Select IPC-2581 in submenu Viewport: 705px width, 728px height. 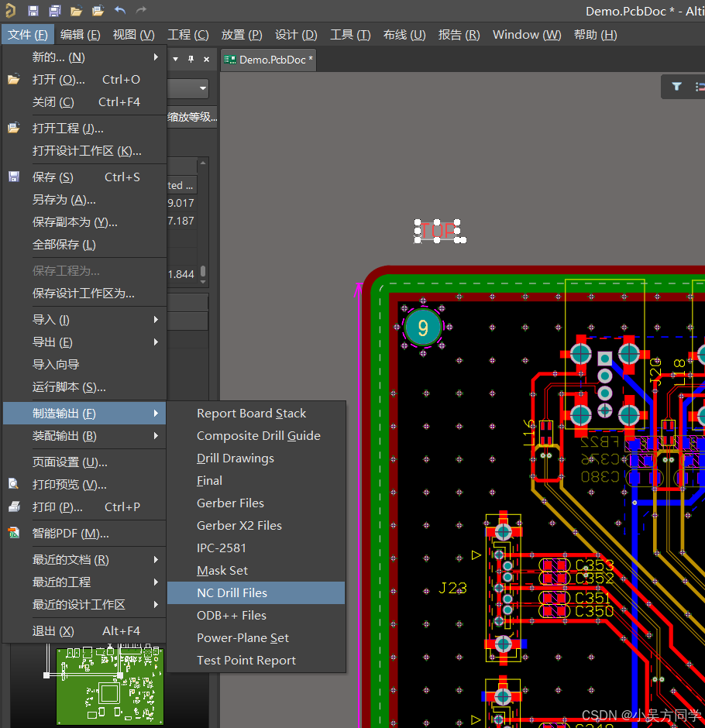(x=256, y=548)
